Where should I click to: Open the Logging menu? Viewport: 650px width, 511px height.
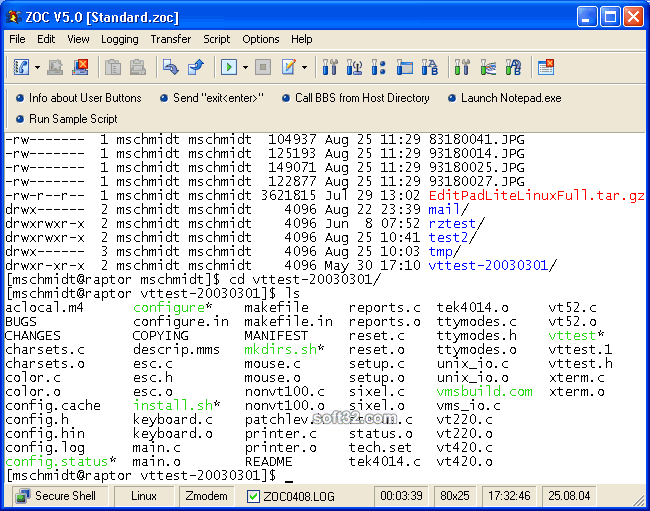point(120,39)
